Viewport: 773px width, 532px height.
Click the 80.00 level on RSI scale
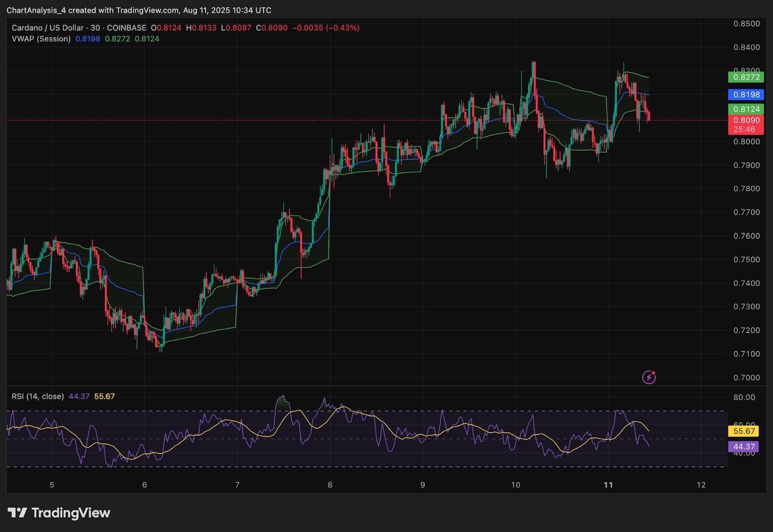click(x=744, y=397)
